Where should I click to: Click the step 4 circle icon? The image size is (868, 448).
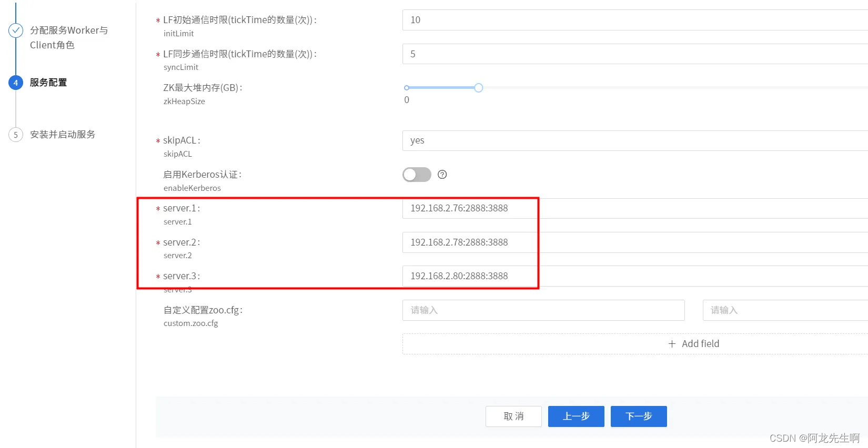pos(16,83)
